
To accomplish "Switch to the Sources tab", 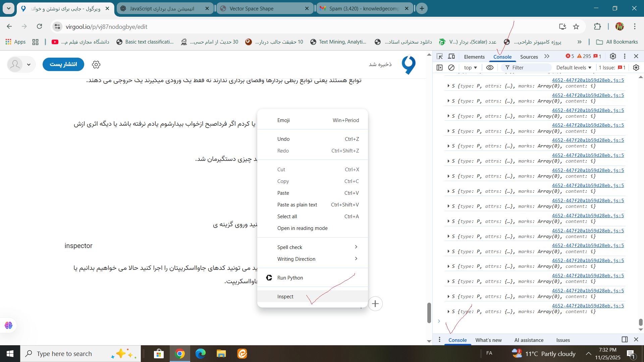I will [x=529, y=57].
